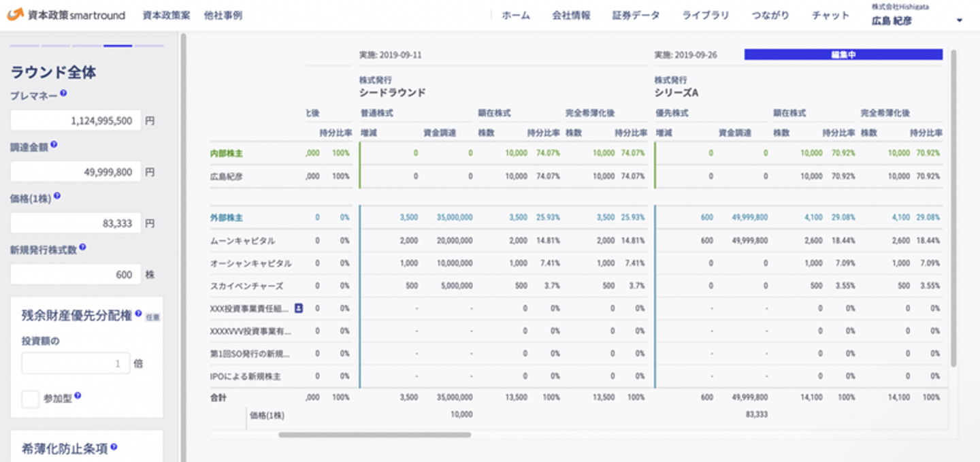The image size is (980, 462).
Task: Show the help tooltip for 調達金額
Action: [x=54, y=145]
